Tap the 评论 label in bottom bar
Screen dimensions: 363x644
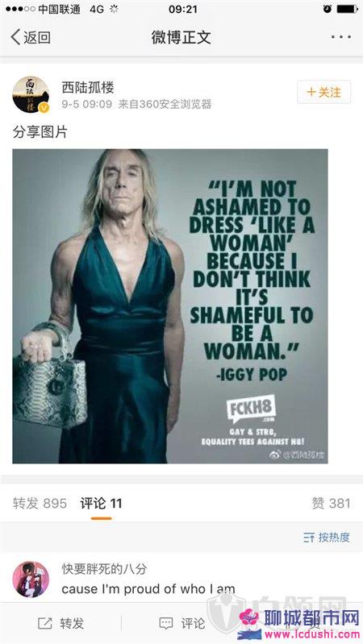point(193,624)
